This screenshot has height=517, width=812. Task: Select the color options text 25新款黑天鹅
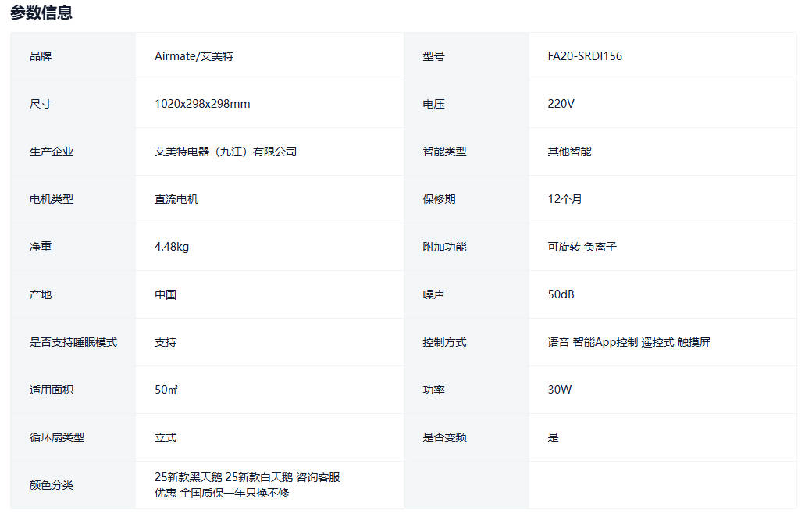(x=188, y=477)
